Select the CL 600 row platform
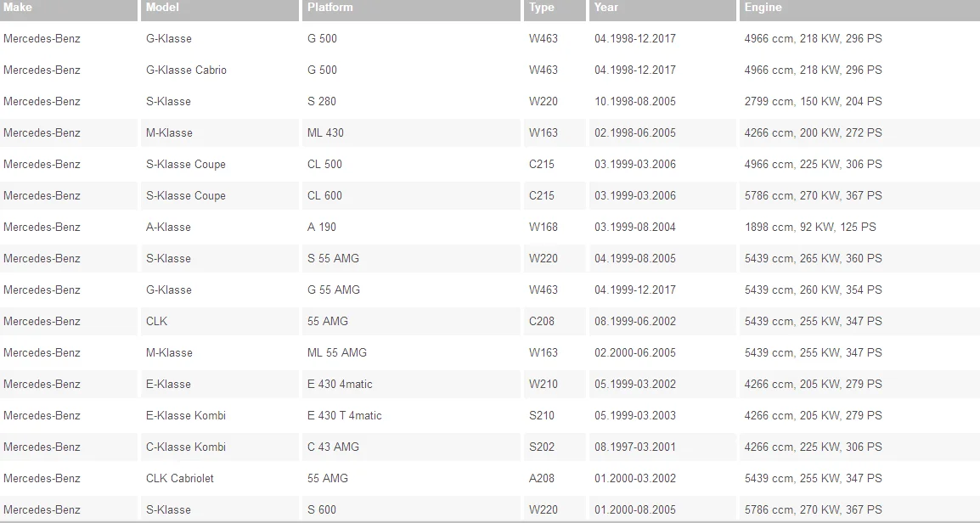The image size is (980, 523). 411,195
